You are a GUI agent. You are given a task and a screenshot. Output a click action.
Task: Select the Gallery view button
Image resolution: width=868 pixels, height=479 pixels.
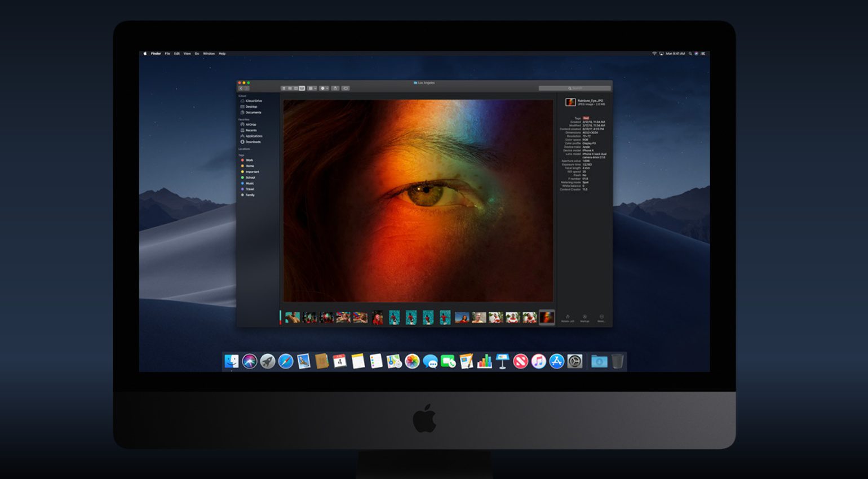(302, 88)
